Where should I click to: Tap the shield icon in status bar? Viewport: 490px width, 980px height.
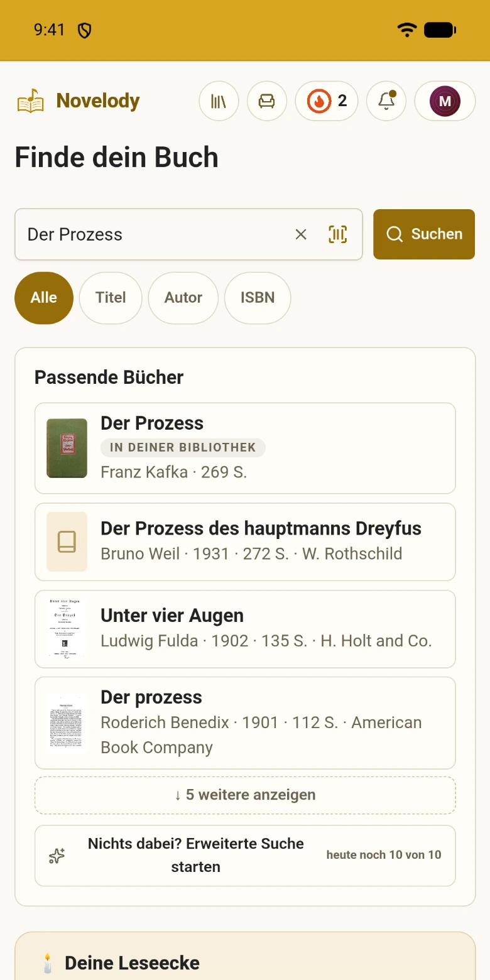click(84, 30)
